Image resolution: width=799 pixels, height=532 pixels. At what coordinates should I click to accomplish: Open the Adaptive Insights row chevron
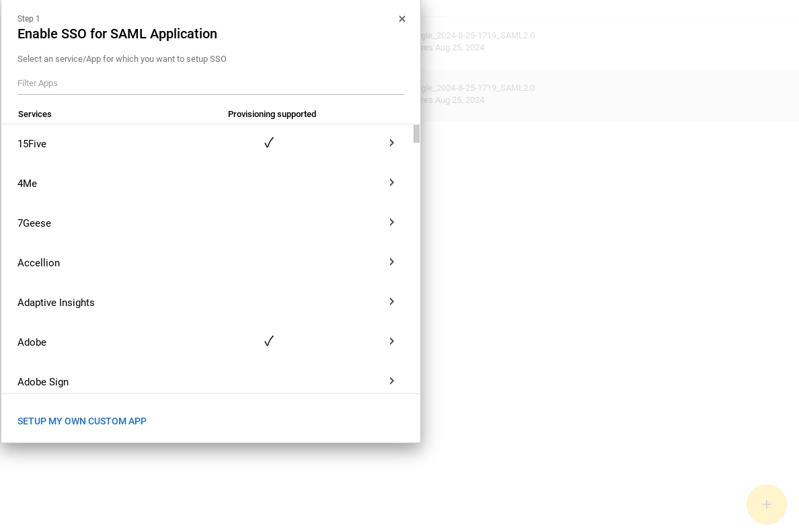pyautogui.click(x=392, y=302)
